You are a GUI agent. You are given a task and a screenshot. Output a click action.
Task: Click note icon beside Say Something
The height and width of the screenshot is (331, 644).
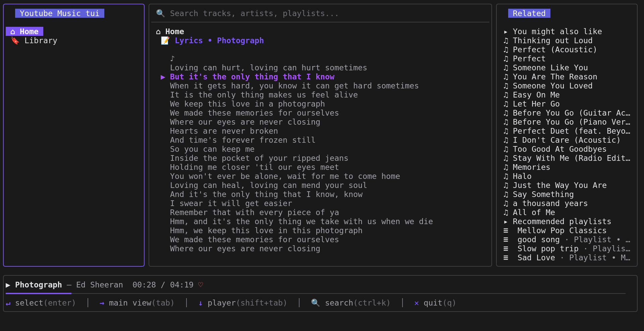click(x=506, y=194)
